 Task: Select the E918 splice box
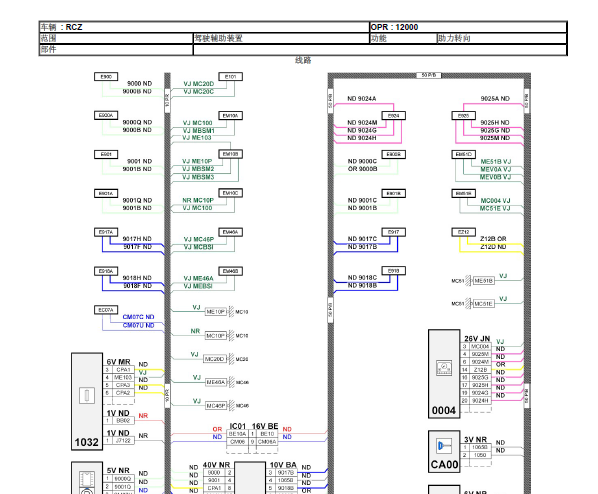pyautogui.click(x=394, y=271)
